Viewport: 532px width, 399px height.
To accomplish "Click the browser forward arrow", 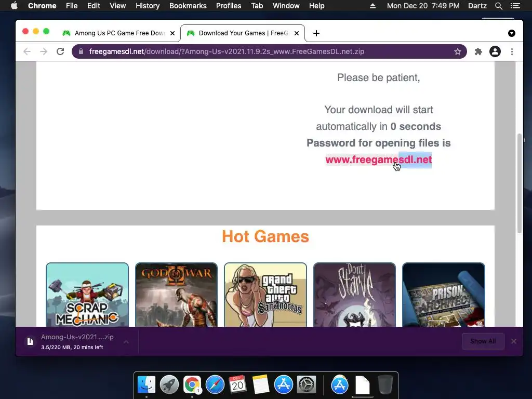I will tap(44, 51).
